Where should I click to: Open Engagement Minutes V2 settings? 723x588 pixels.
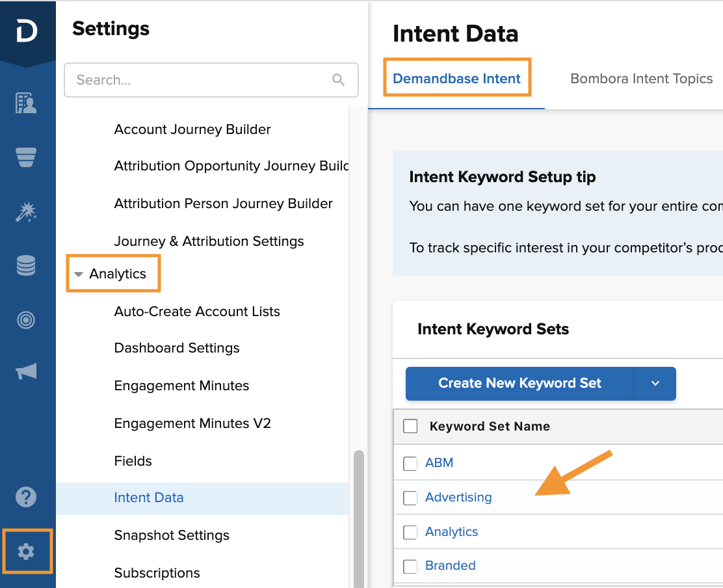pos(192,423)
